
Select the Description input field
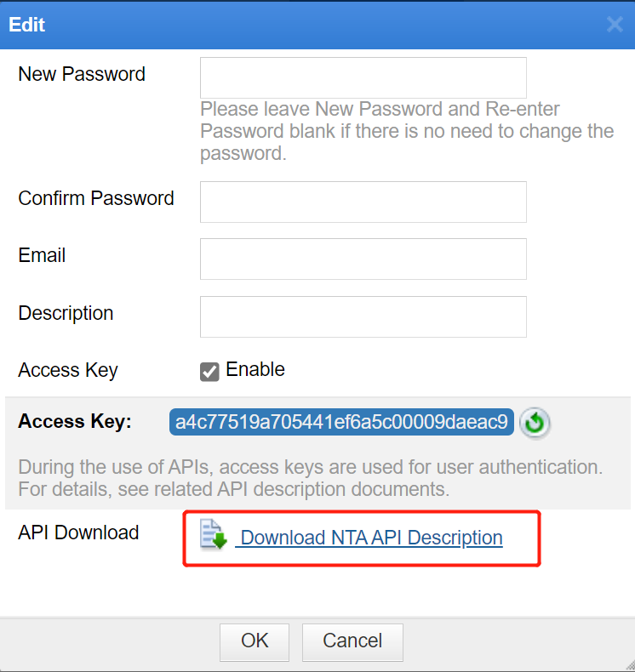pyautogui.click(x=363, y=316)
